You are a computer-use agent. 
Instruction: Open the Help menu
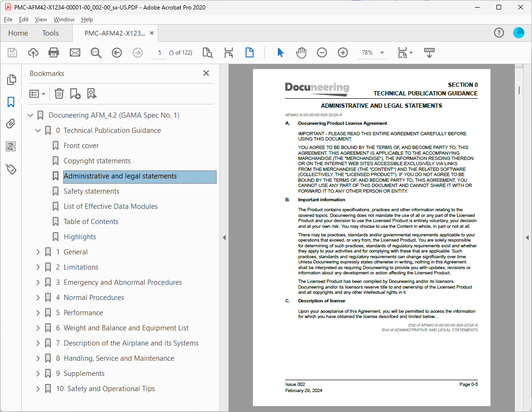click(x=87, y=19)
